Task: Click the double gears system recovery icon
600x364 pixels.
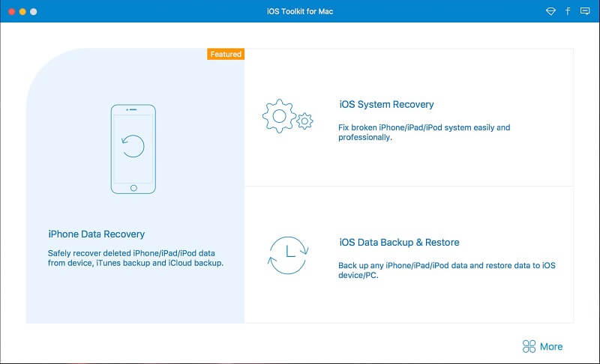Action: [288, 116]
